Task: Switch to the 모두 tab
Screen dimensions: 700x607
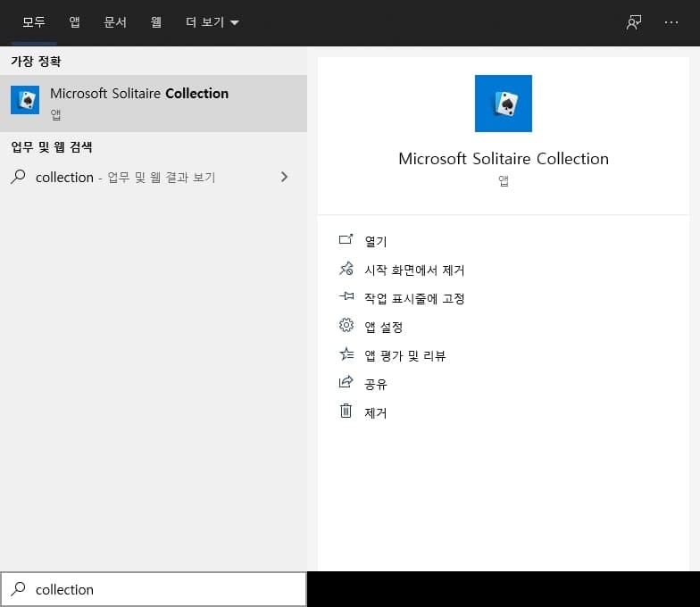Action: click(34, 21)
